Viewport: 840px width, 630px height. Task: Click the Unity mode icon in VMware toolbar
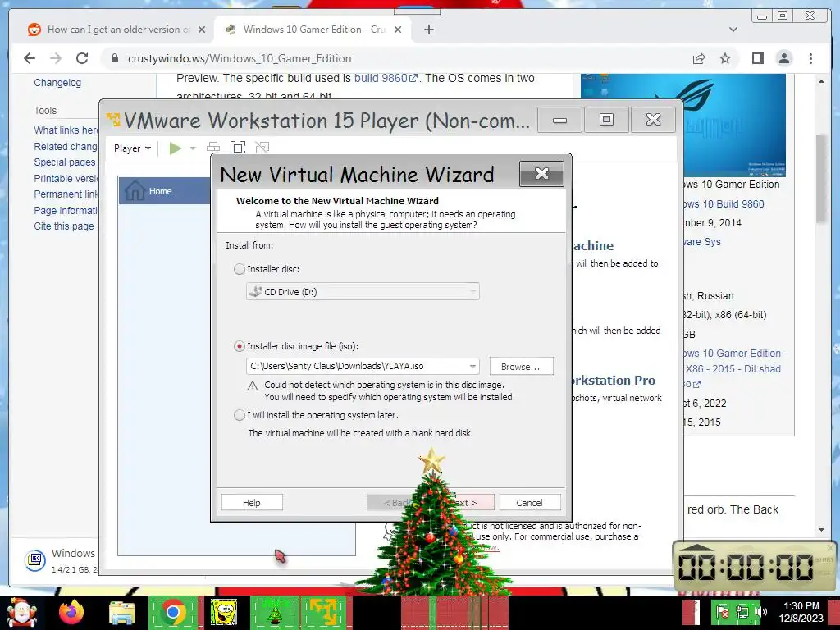262,148
